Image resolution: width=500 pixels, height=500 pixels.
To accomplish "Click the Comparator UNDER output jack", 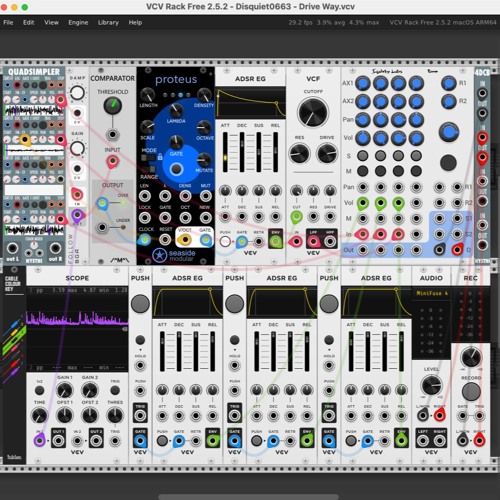I will coord(102,228).
